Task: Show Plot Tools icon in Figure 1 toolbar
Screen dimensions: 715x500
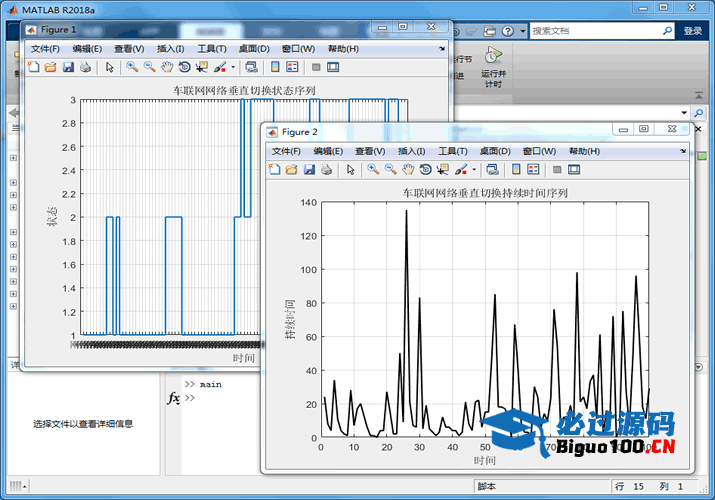Action: click(x=333, y=67)
